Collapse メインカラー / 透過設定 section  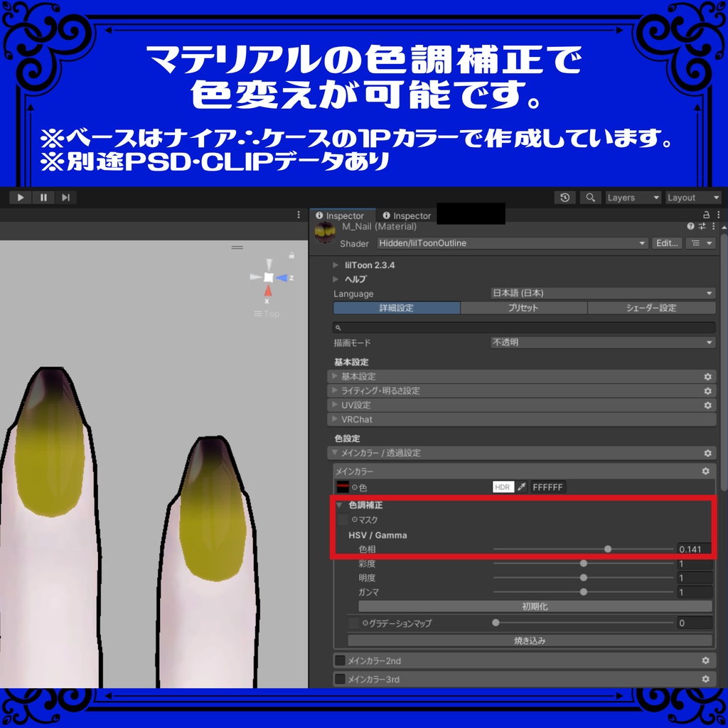point(522,453)
